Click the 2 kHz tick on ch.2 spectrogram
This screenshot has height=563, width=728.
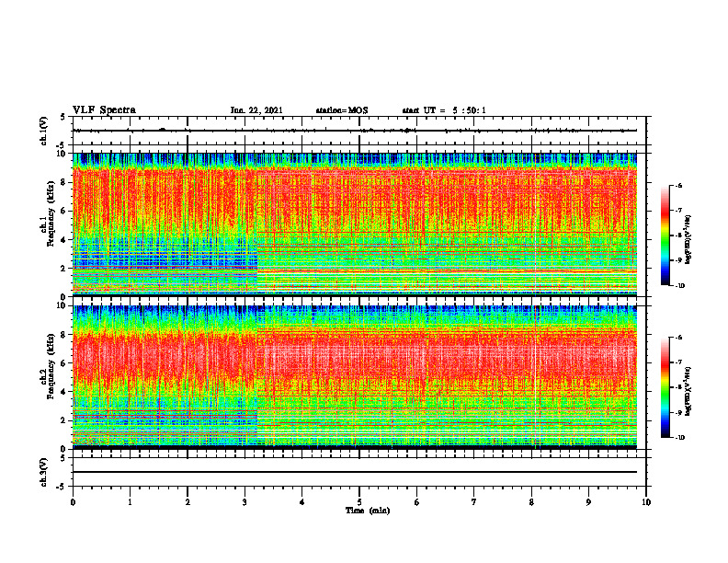pos(63,420)
